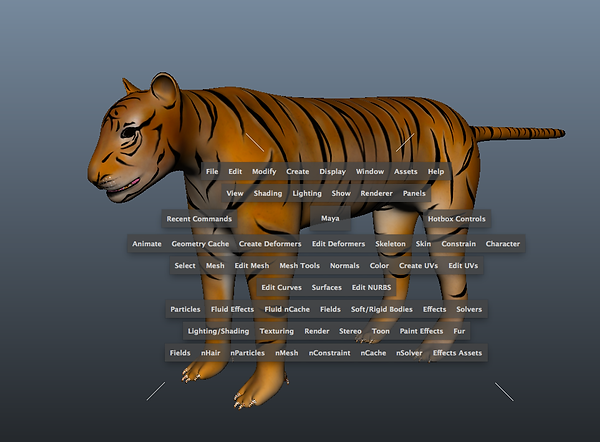Open the Help menu
Image resolution: width=600 pixels, height=442 pixels.
click(436, 171)
